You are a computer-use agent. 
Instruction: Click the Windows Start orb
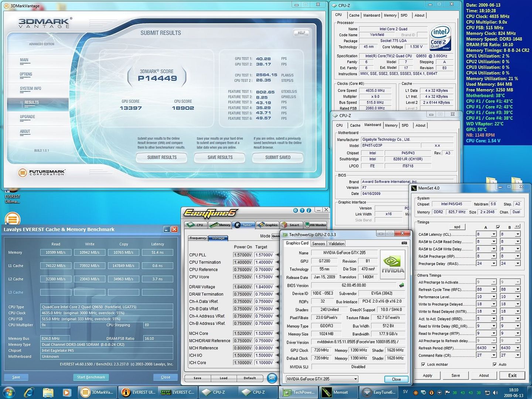tap(8, 392)
